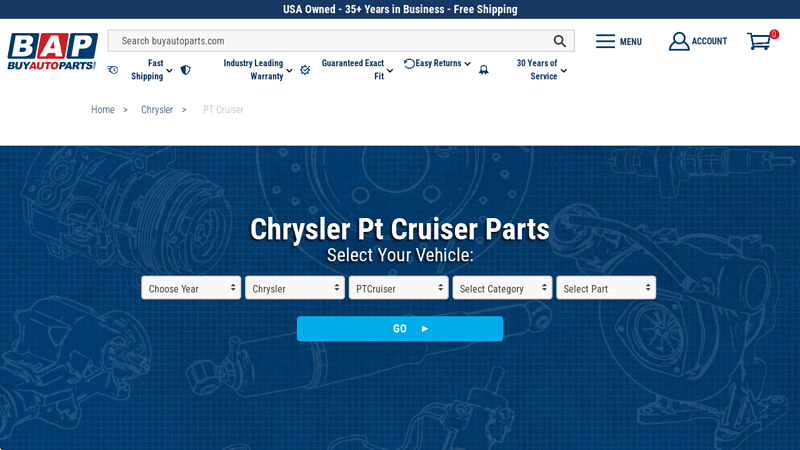Click the Industry Leading Warranty text
This screenshot has height=450, width=800.
point(253,69)
